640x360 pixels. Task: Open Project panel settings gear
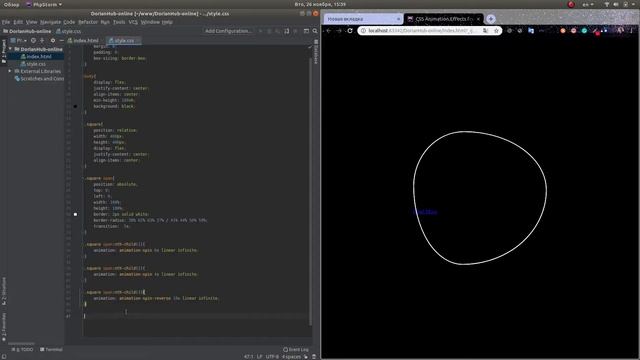click(53, 40)
